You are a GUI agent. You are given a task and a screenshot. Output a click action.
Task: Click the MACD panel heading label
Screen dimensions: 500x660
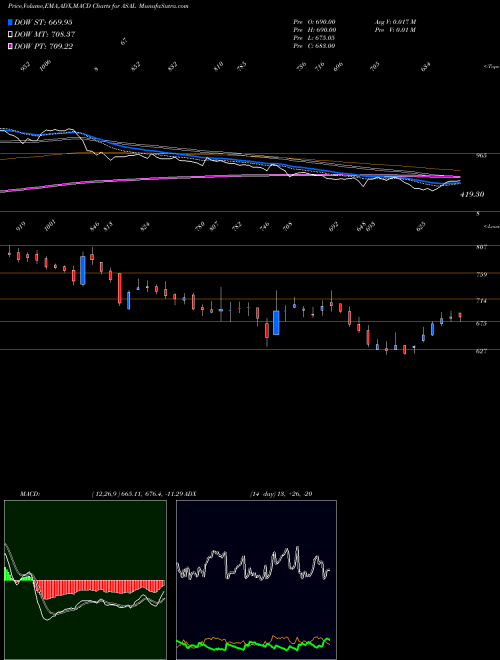click(30, 494)
